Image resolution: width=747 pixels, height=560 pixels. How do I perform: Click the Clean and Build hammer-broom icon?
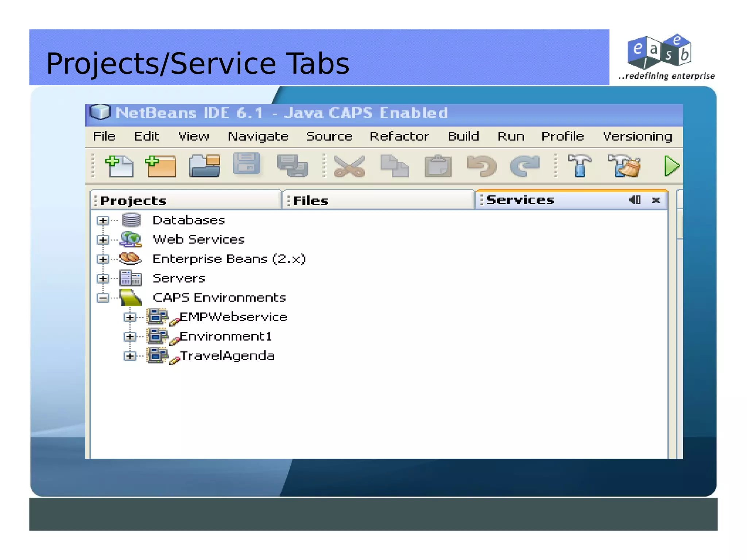tap(624, 166)
